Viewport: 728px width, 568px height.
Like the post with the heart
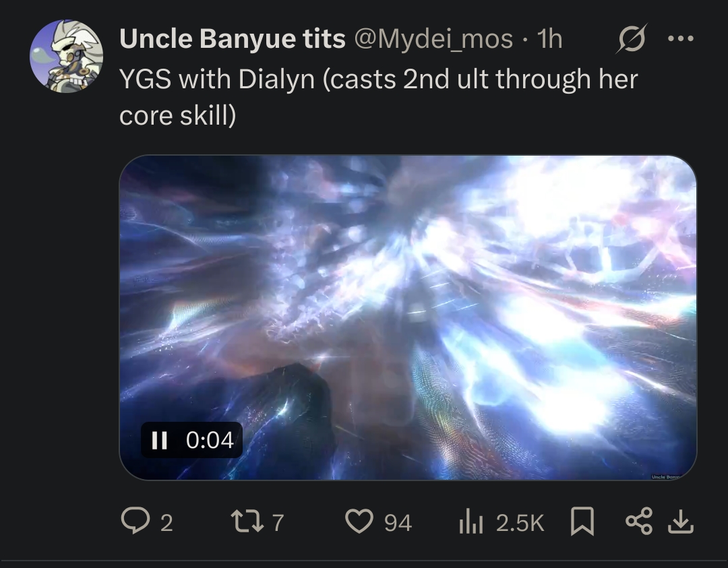pos(359,521)
